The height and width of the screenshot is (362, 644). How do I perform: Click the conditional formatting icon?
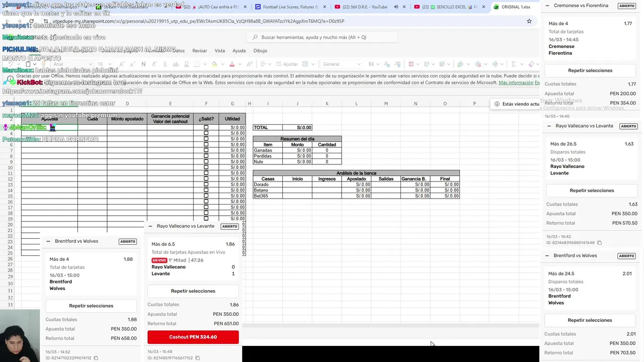411,64
